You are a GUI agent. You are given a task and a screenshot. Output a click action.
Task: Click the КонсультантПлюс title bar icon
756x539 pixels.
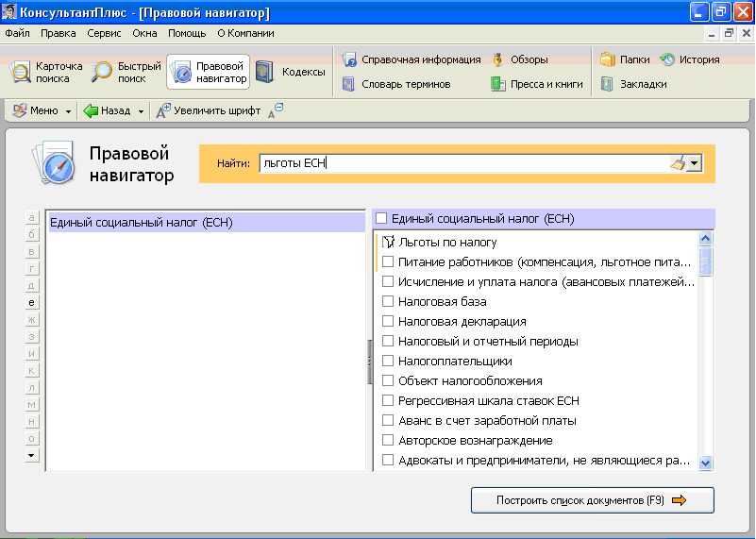click(9, 11)
